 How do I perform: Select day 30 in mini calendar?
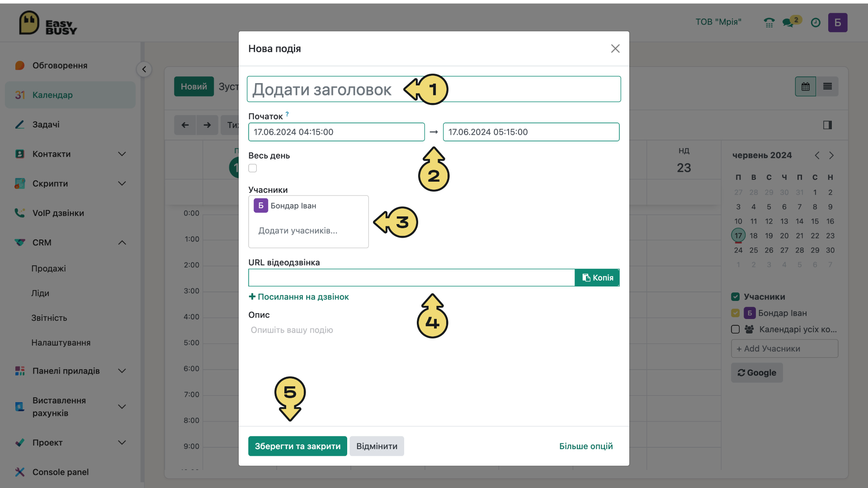pyautogui.click(x=830, y=250)
